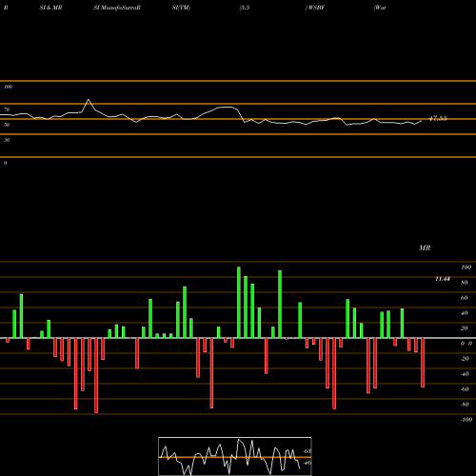Image resolution: width=476 pixels, height=476 pixels.
Task: Click the longest red MR histogram bar
Action: [96, 375]
